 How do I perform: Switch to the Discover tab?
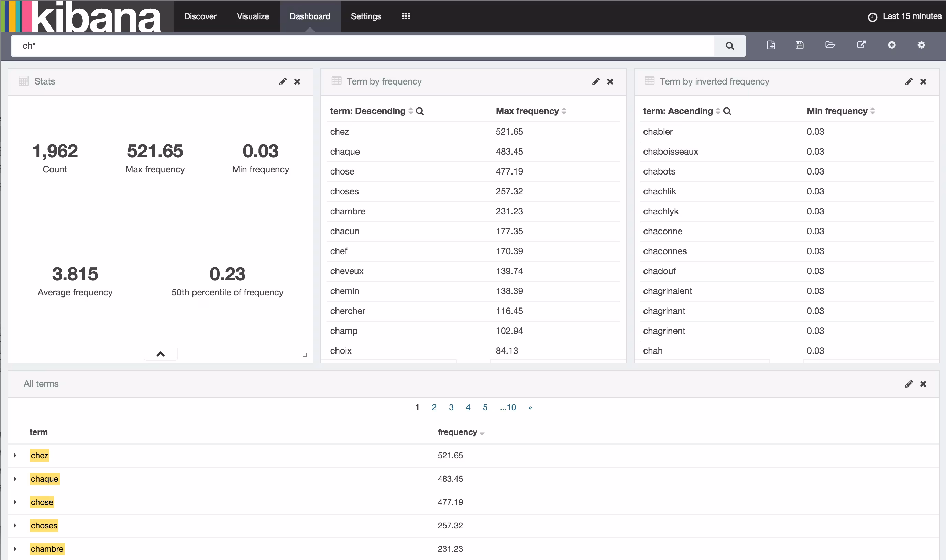click(x=200, y=16)
